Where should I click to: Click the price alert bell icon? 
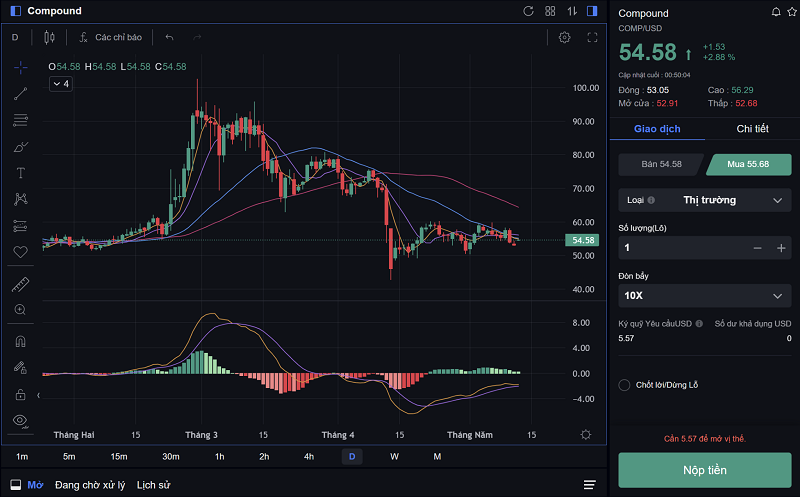pyautogui.click(x=776, y=12)
